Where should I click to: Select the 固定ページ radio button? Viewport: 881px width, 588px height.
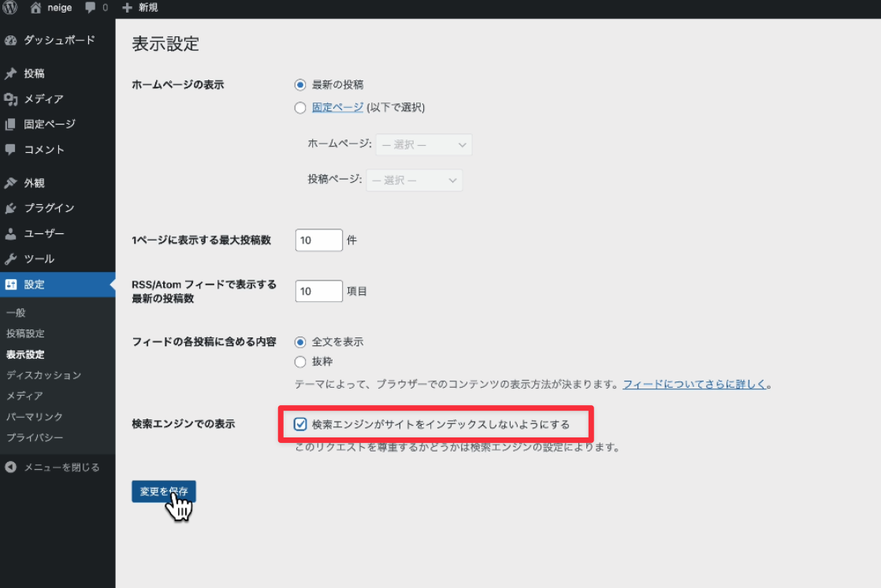coord(300,108)
